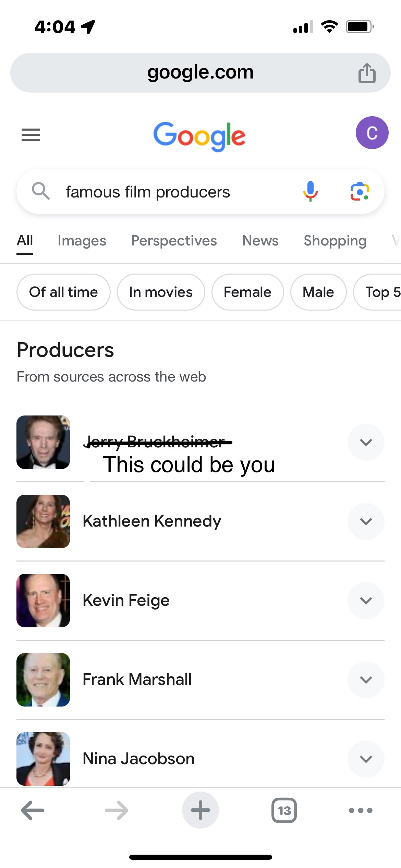
Task: Open Kathleen Kennedy's thumbnail photo
Action: [43, 521]
